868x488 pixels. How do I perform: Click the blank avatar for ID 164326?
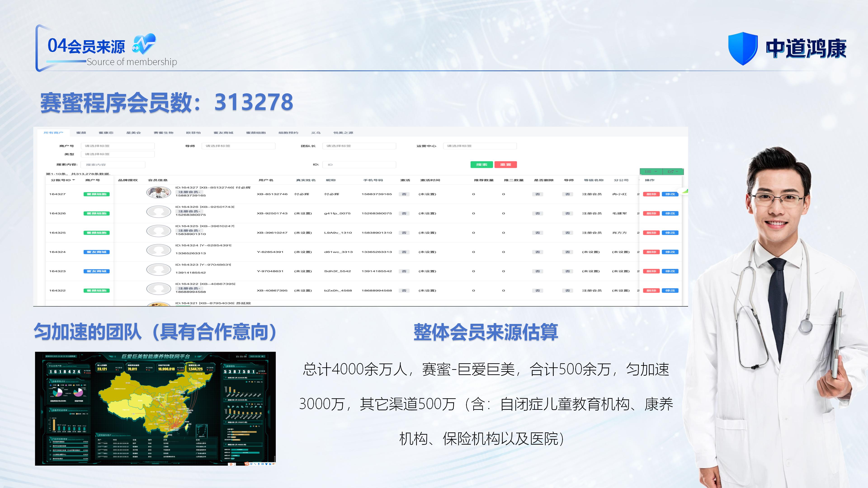pyautogui.click(x=159, y=212)
